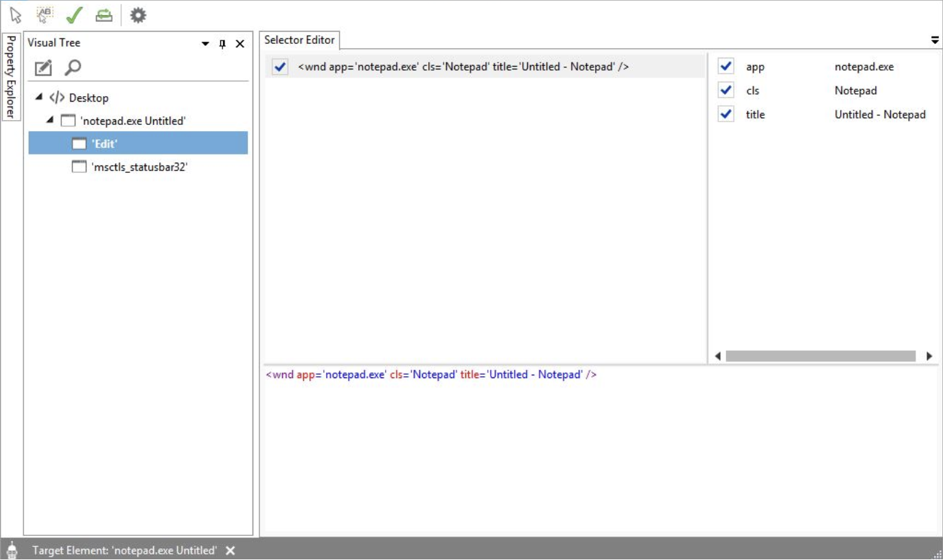This screenshot has width=943, height=560.
Task: Uncheck the app attribute checkbox
Action: click(x=725, y=66)
